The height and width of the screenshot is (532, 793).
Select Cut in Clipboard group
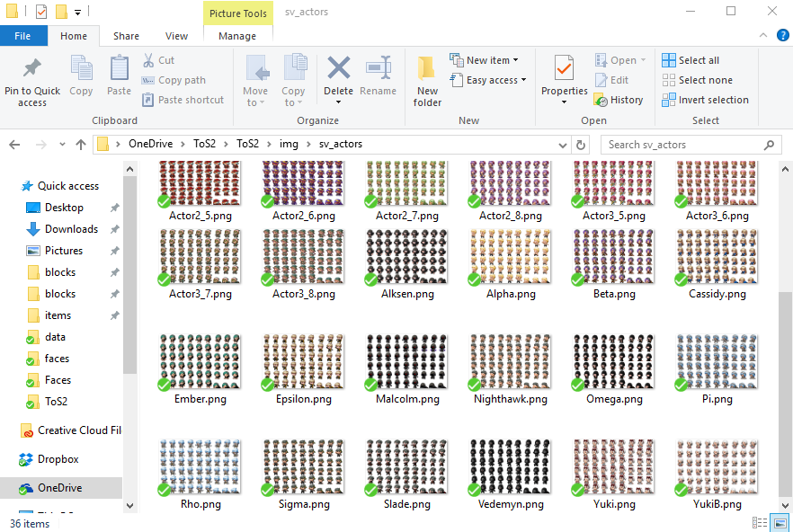[159, 60]
